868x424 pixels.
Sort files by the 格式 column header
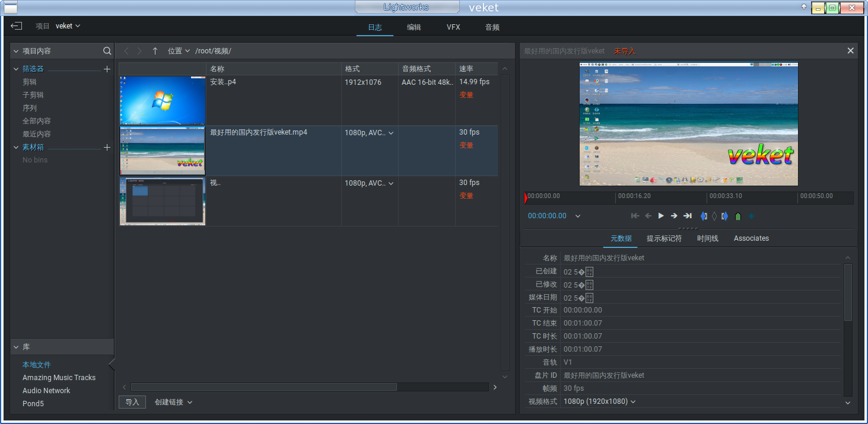click(370, 69)
